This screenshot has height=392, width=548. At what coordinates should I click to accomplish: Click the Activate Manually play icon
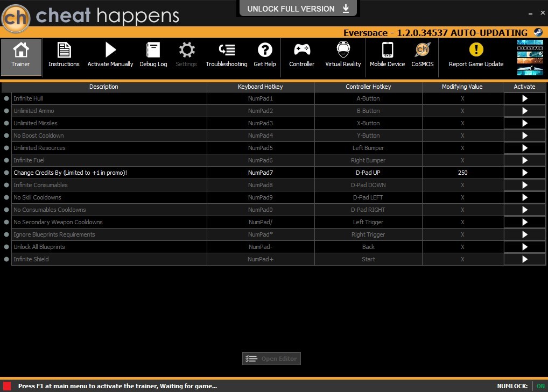tap(110, 51)
